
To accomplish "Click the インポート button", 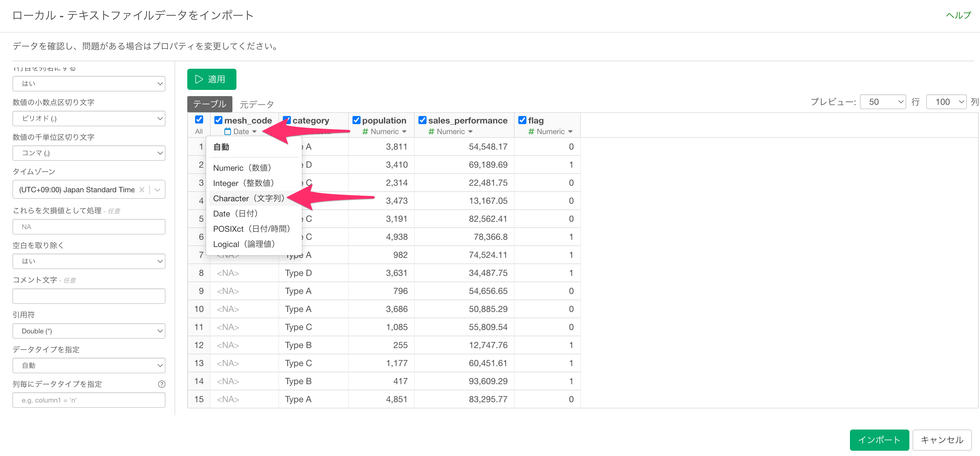I will coord(879,440).
